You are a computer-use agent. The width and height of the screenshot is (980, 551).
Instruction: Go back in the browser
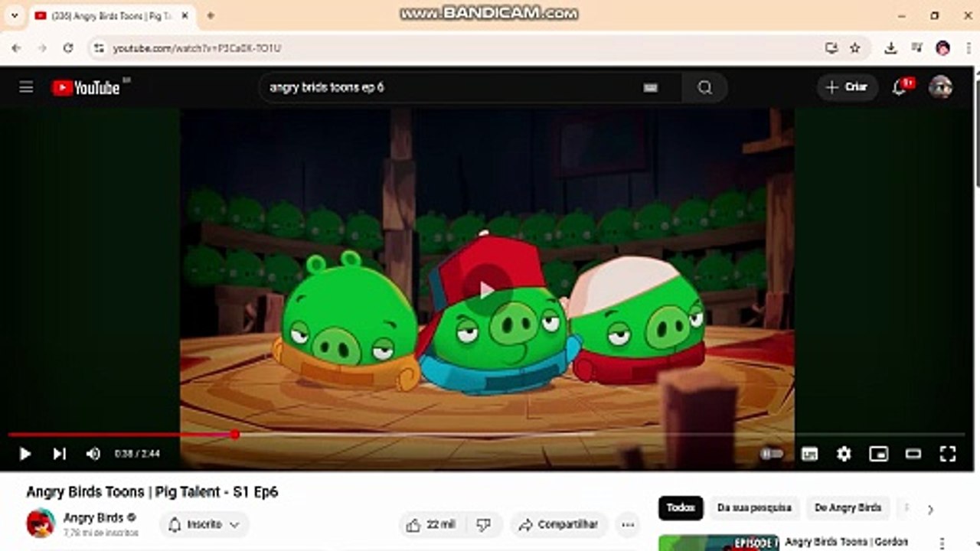pyautogui.click(x=16, y=48)
